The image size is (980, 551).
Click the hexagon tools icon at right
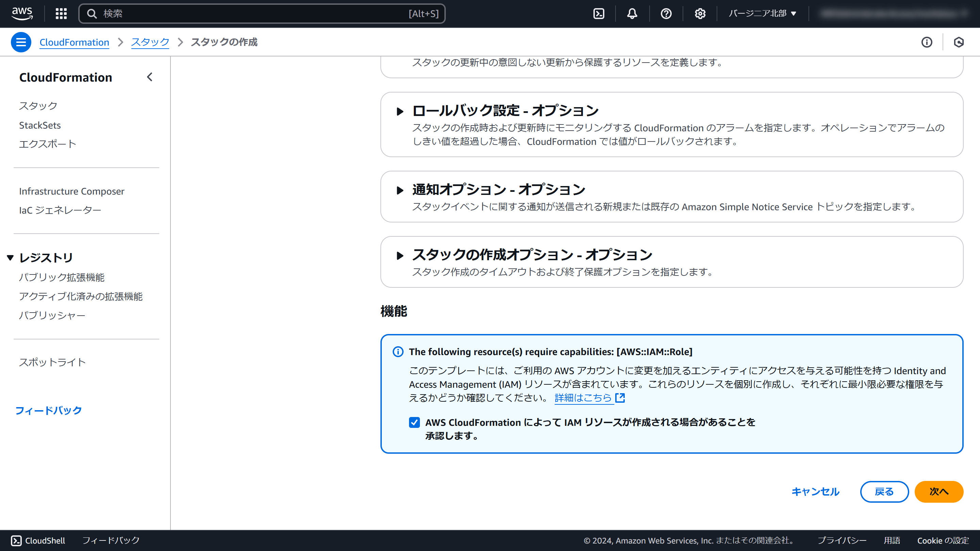pyautogui.click(x=959, y=42)
